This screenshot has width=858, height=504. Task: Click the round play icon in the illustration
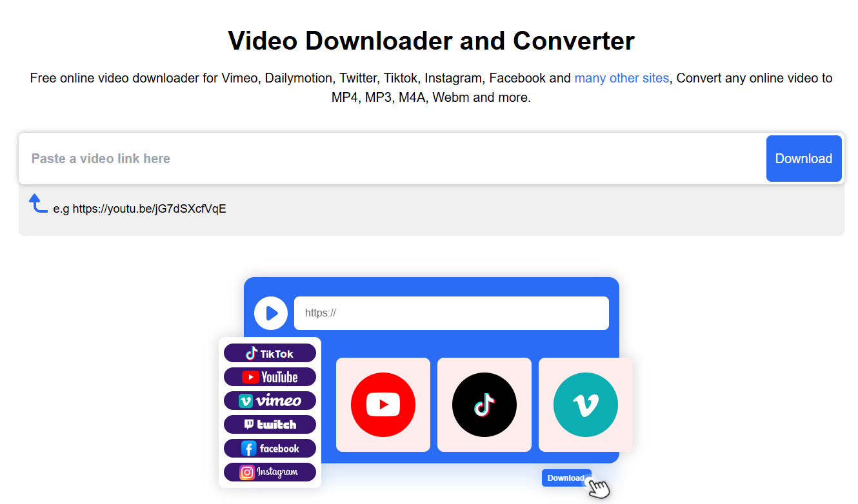[x=271, y=313]
